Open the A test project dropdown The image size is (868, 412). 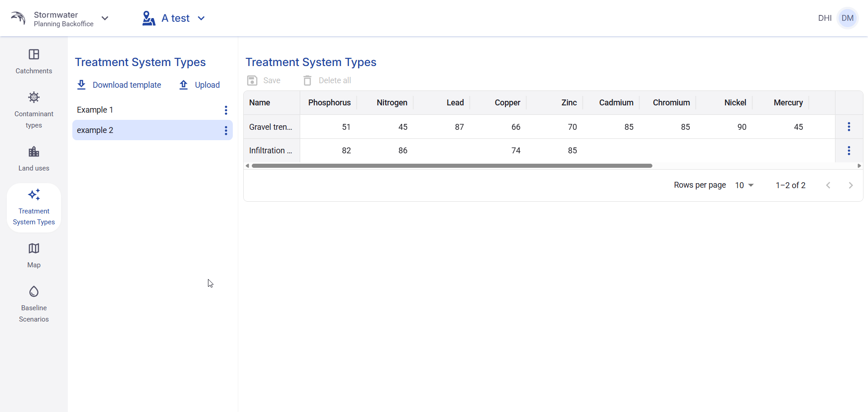click(201, 18)
